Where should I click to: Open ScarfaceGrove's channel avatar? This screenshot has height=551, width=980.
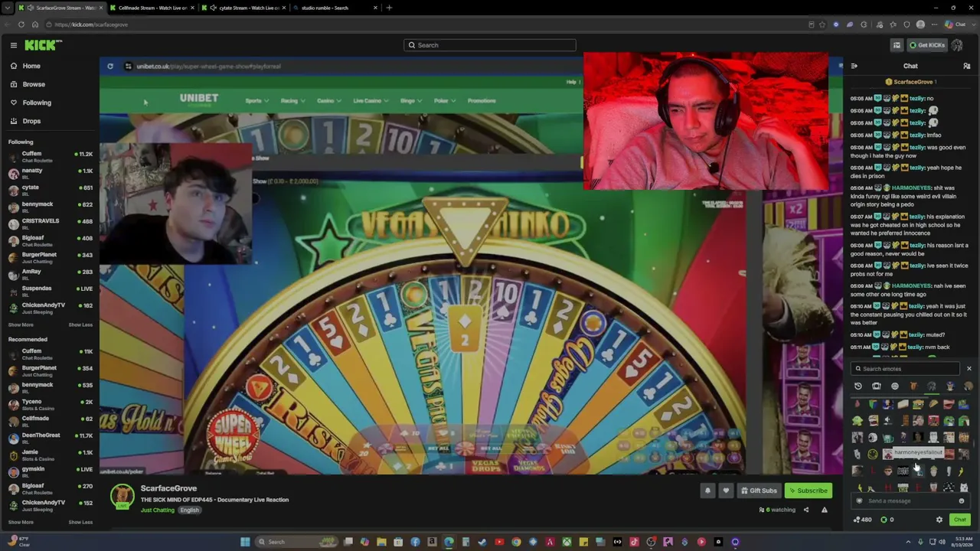tap(122, 497)
